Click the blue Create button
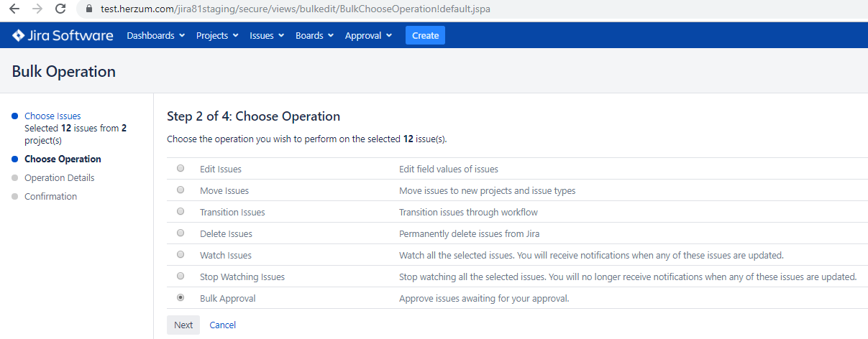868x339 pixels. tap(425, 35)
